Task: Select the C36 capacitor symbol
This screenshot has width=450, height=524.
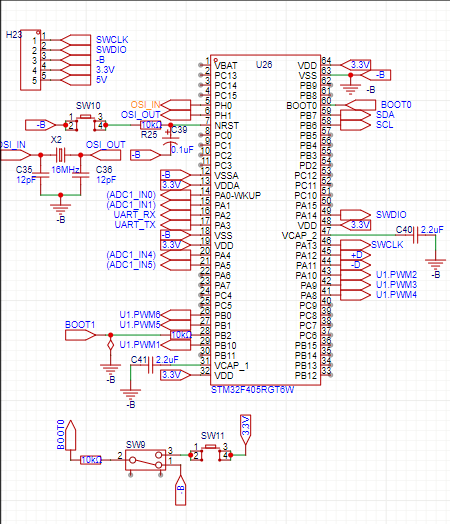Action: coord(81,175)
